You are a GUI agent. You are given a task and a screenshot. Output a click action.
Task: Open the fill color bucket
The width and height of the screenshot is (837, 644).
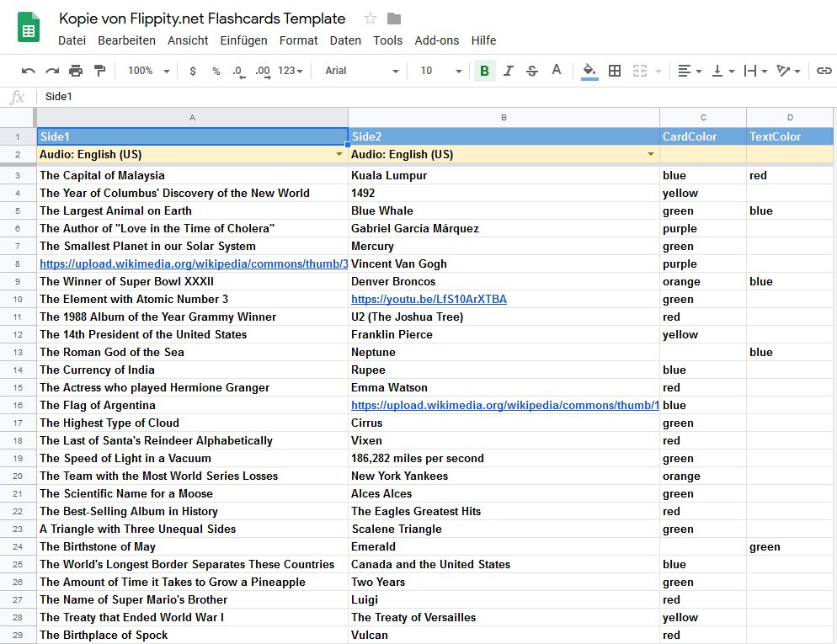[589, 71]
